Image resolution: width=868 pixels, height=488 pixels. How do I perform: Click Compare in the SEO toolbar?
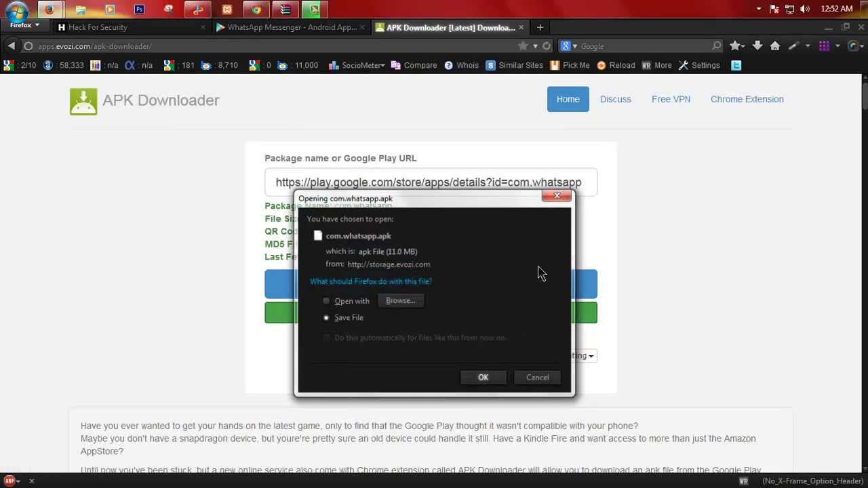tap(414, 65)
